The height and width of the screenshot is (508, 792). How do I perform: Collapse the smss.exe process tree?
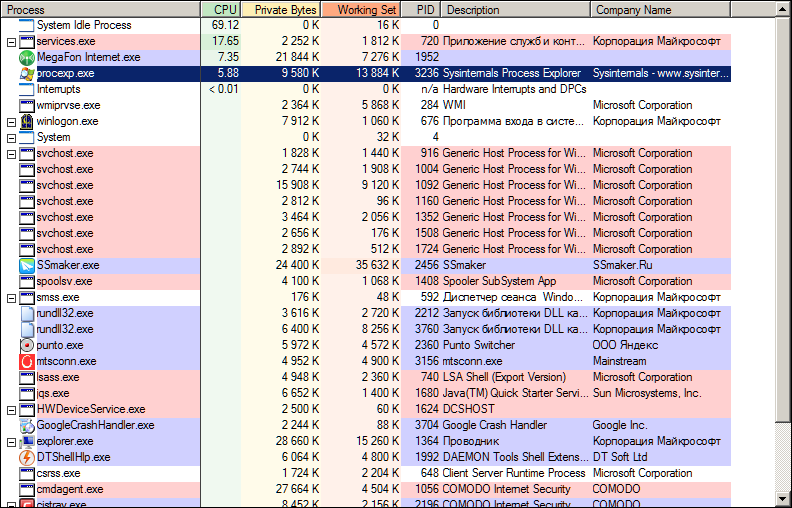11,297
